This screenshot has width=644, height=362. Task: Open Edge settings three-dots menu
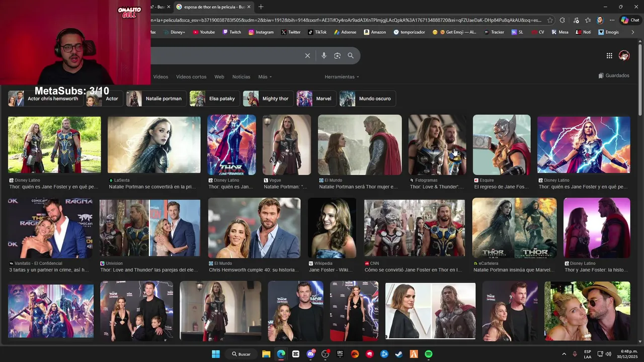coord(612,20)
